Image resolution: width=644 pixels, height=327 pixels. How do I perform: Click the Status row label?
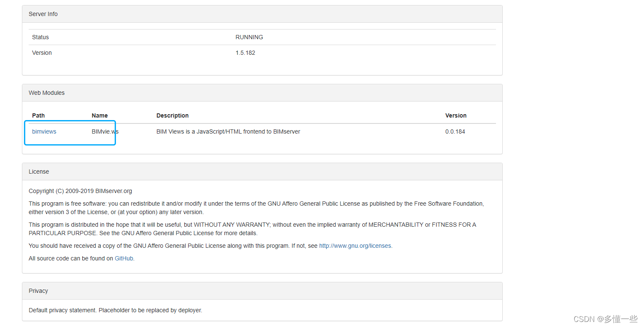pyautogui.click(x=40, y=37)
